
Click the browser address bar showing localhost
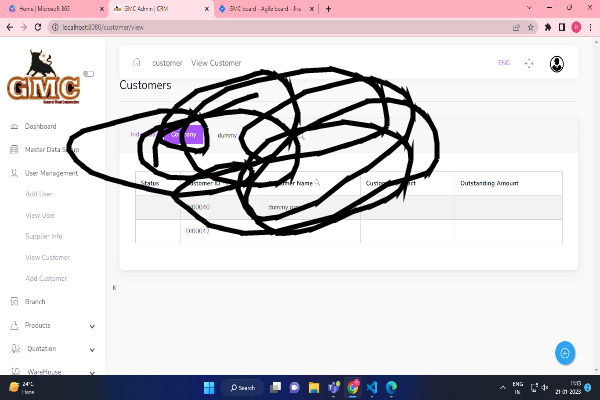(250, 27)
